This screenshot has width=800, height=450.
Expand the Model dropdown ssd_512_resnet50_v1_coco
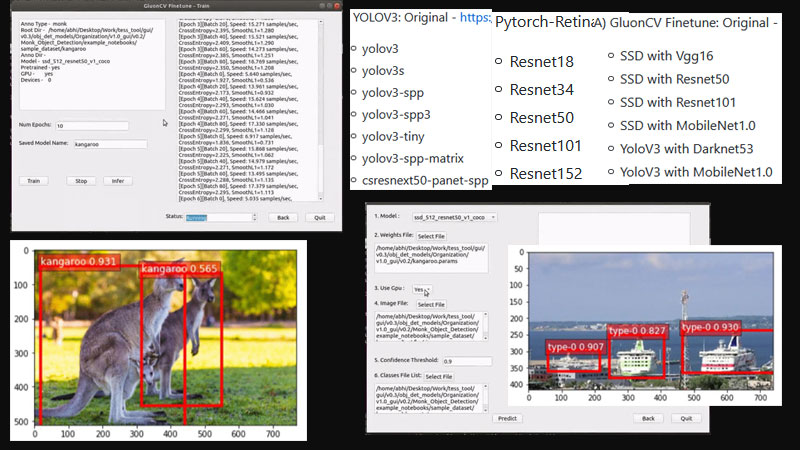click(452, 217)
